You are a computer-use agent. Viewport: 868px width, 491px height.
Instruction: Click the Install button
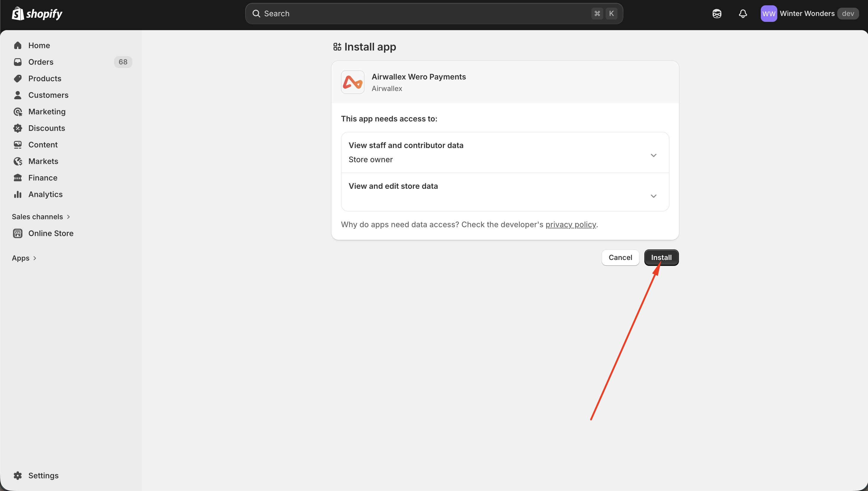point(661,257)
